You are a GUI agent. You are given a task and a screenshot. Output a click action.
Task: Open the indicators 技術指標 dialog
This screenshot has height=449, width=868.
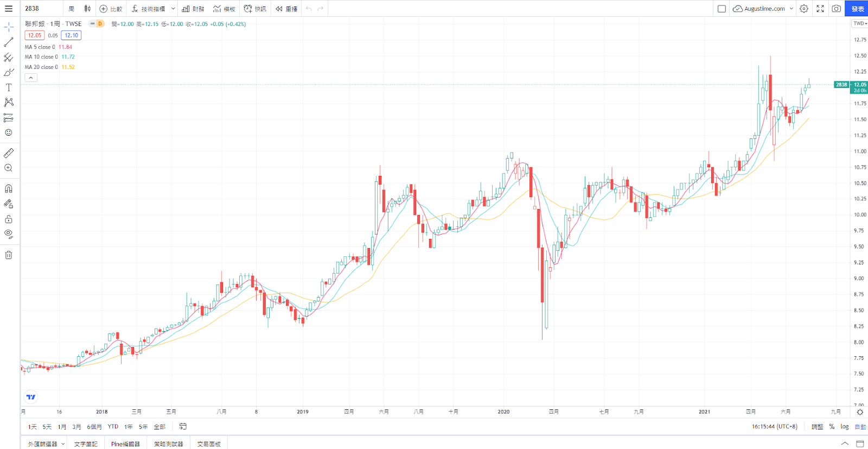[148, 9]
